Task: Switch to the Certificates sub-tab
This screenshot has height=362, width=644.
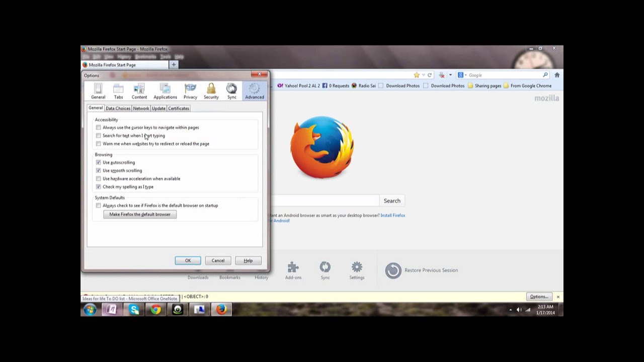Action: [x=179, y=108]
